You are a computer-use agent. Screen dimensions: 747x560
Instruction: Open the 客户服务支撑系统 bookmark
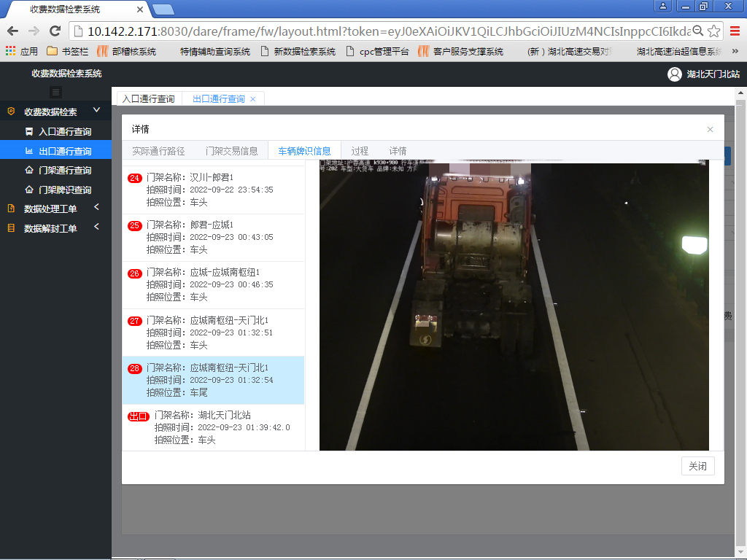(x=461, y=52)
